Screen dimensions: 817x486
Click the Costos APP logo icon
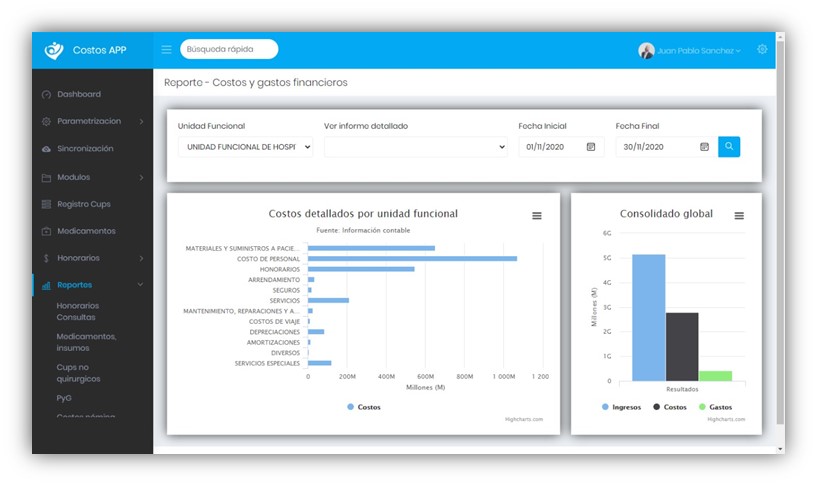click(53, 50)
